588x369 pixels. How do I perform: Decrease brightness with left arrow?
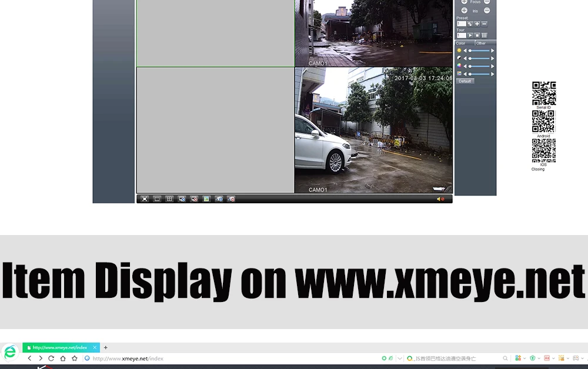click(465, 51)
